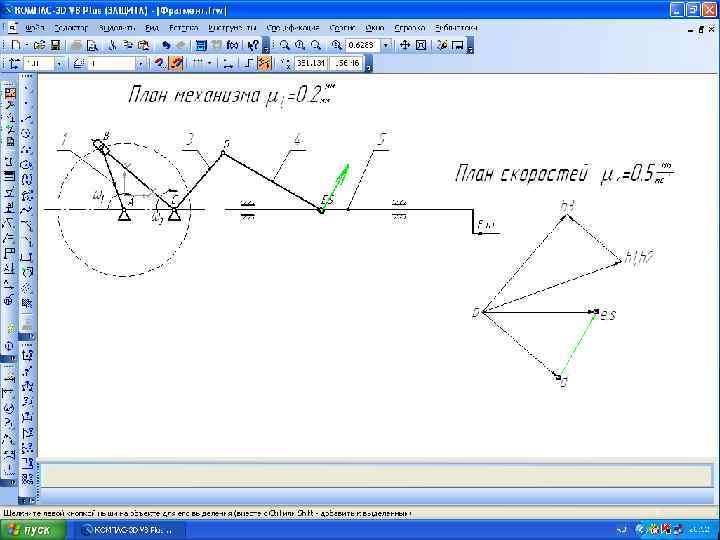Image resolution: width=720 pixels, height=540 pixels.
Task: Click the Y coordinate field next to X
Action: pos(346,63)
